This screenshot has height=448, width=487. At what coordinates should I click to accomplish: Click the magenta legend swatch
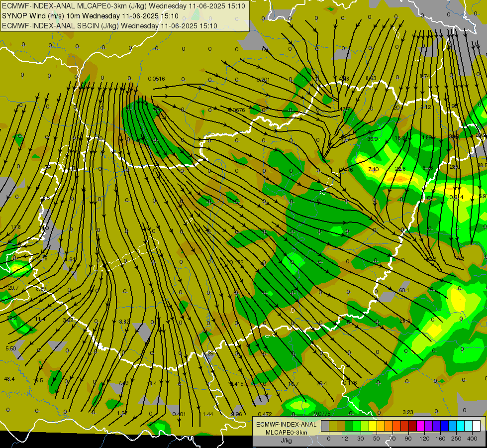tap(420, 426)
